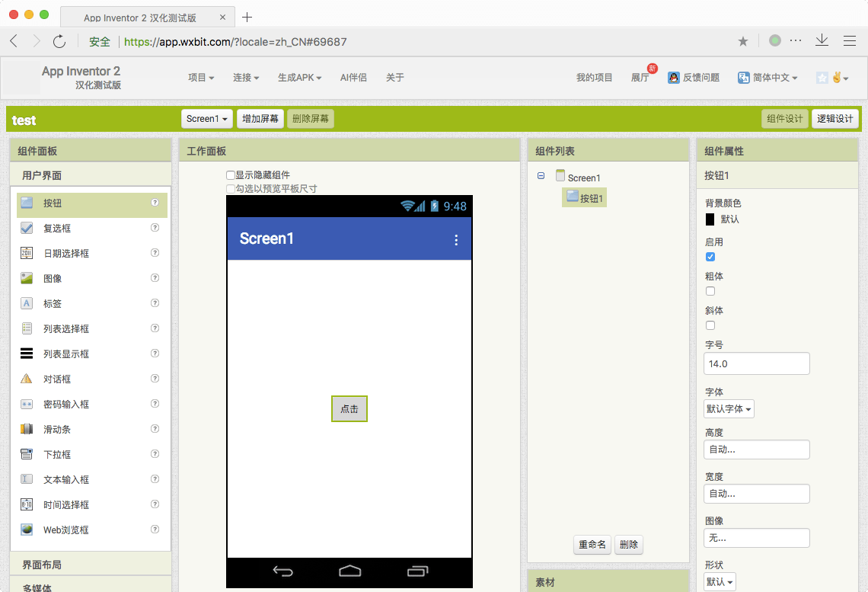Open the 项目 menu
The height and width of the screenshot is (592, 868).
tap(200, 78)
